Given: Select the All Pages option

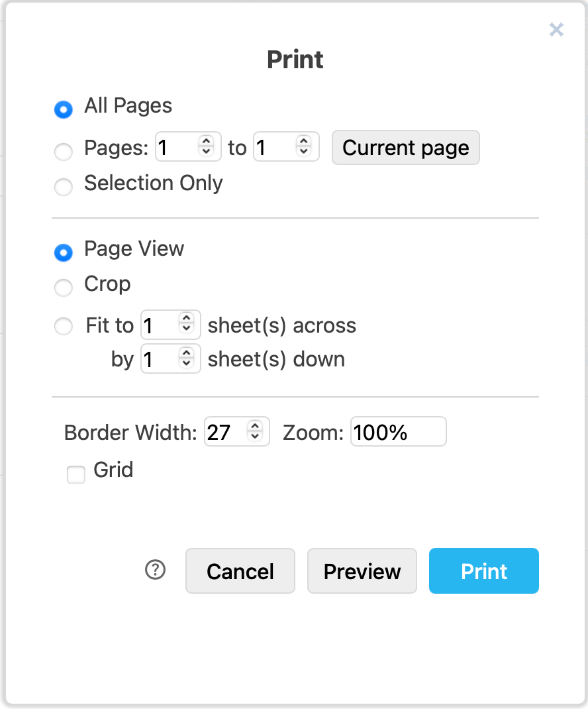Looking at the screenshot, I should coord(64,109).
